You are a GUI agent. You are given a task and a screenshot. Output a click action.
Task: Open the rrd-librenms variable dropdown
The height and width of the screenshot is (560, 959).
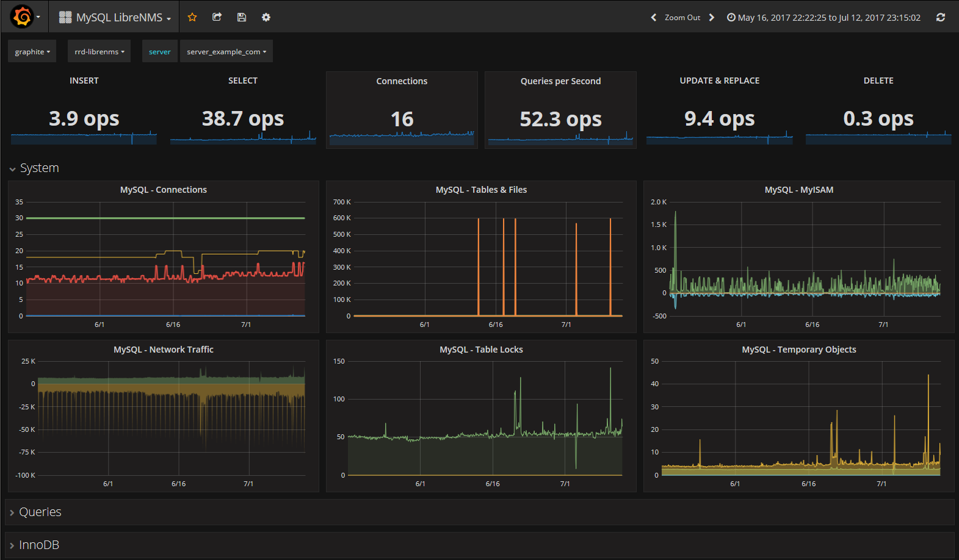99,52
